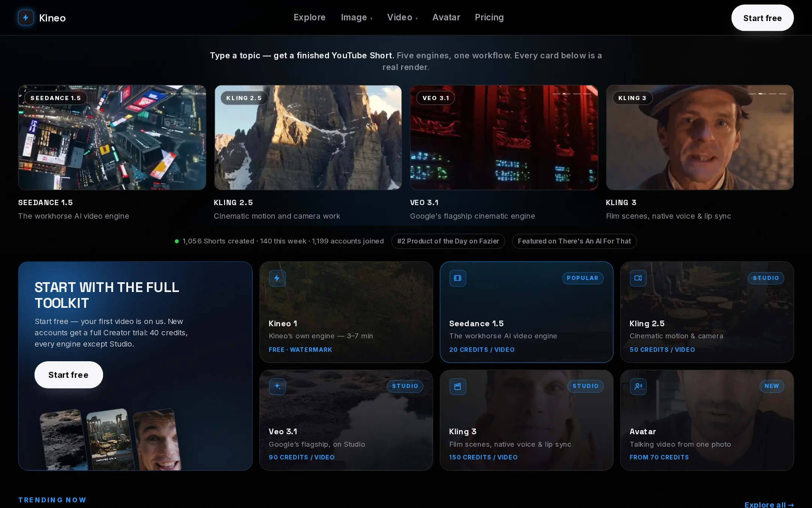Click the sparkle icon on Veo 3.1 card
Viewport: 812px width, 508px height.
[x=277, y=386]
